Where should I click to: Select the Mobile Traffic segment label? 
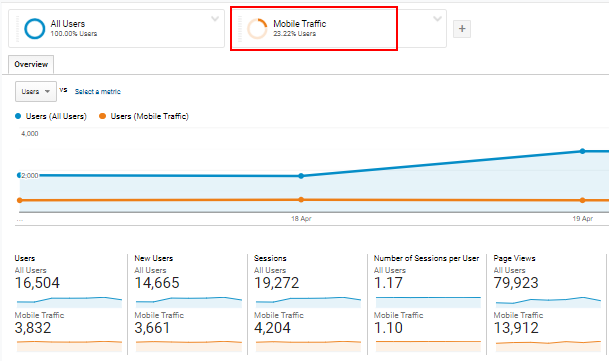point(299,24)
